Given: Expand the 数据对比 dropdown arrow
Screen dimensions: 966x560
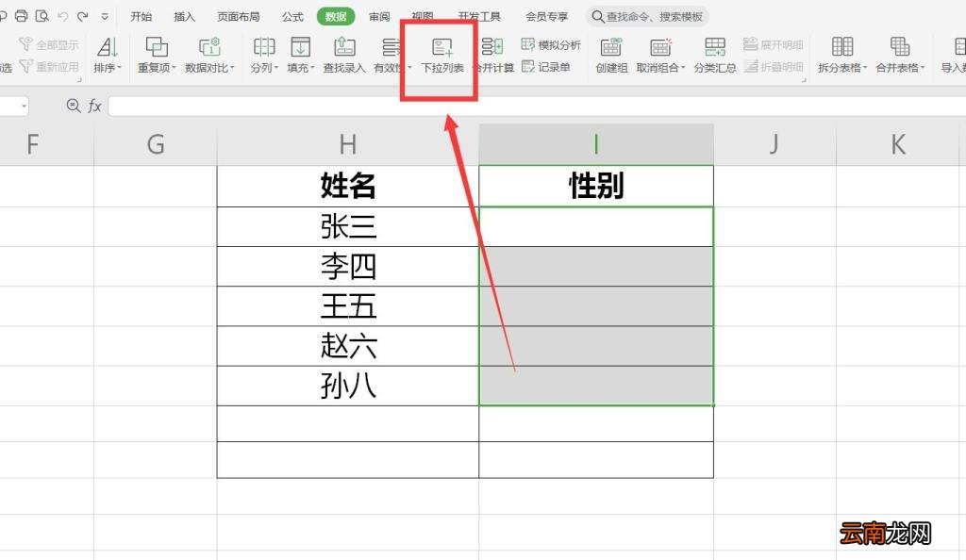Looking at the screenshot, I should coord(232,68).
